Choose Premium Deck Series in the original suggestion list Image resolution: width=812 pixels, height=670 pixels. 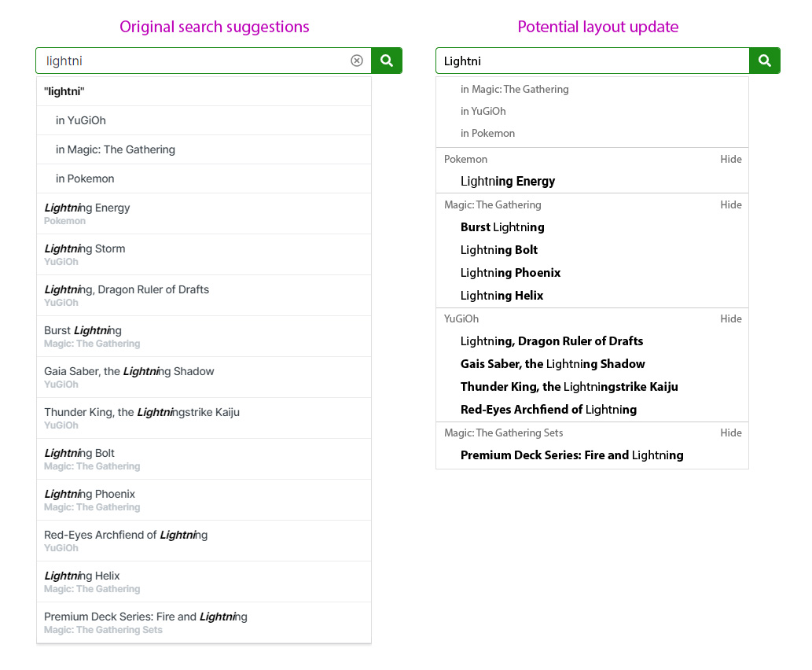point(204,623)
